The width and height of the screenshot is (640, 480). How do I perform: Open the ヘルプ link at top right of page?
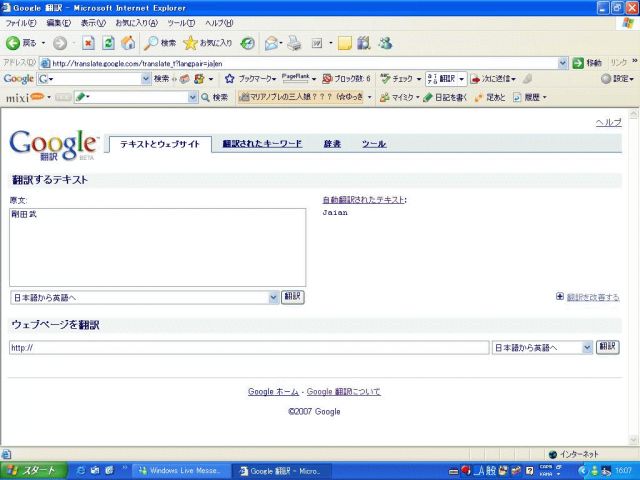[x=609, y=122]
